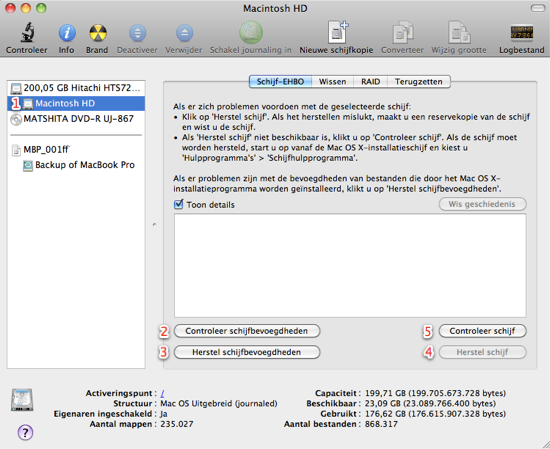This screenshot has height=449, width=550.
Task: Click the Verwijder eject icon
Action: (x=184, y=33)
